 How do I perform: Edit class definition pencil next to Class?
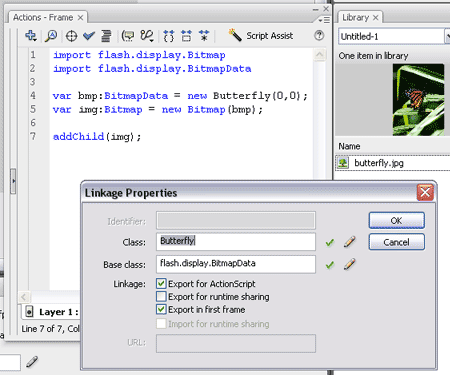[x=349, y=242]
